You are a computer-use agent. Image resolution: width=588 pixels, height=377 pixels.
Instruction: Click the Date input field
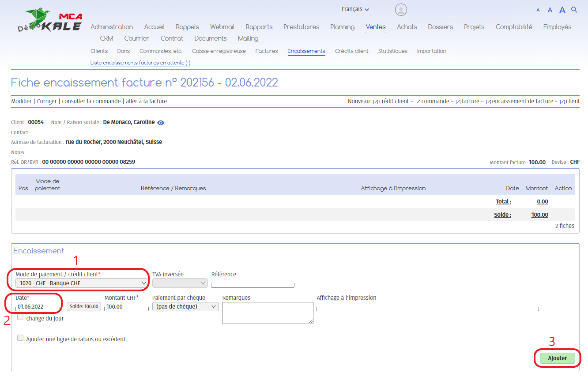point(38,306)
